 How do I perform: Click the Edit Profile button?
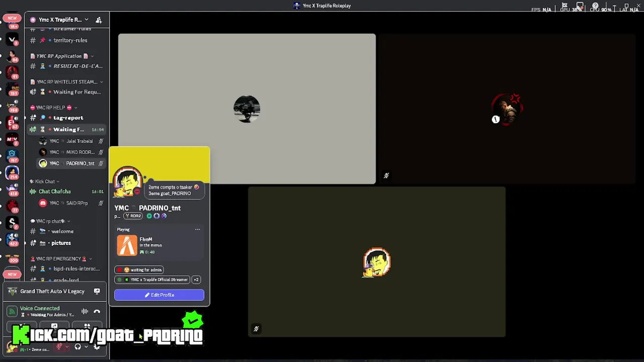[x=159, y=295]
